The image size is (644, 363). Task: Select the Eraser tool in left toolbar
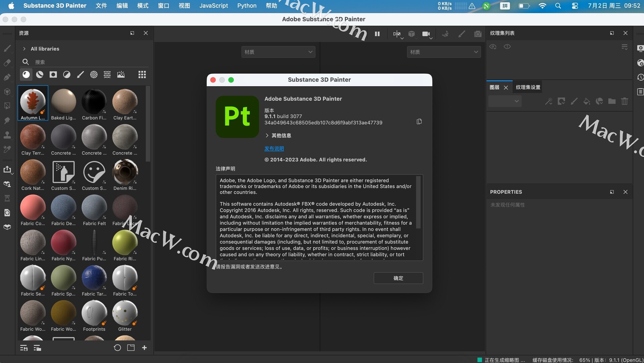point(7,63)
